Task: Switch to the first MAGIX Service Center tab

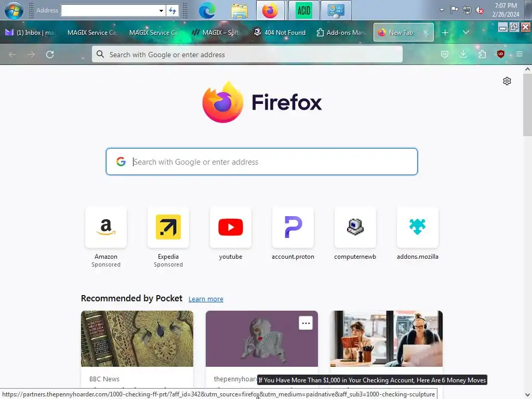Action: tap(91, 33)
